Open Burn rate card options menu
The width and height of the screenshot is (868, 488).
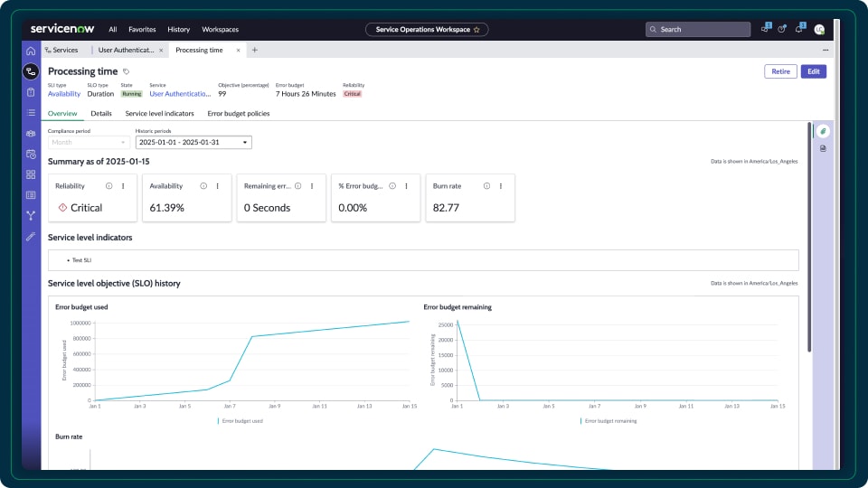[x=501, y=186]
